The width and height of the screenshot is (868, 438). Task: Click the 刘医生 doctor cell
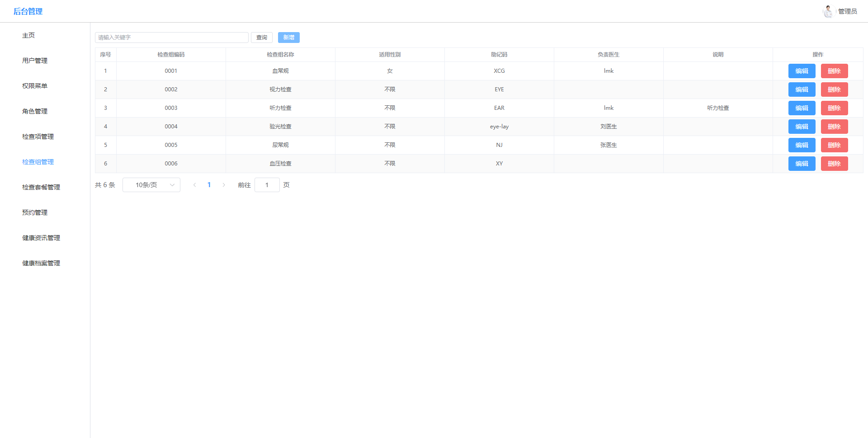(609, 127)
